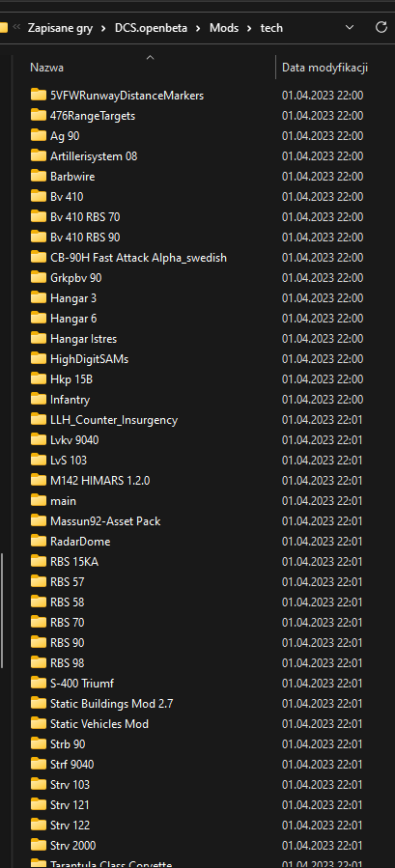Viewport: 395px width, 868px height.
Task: Click the Artillerisystem 08 folder icon
Action: 39,155
